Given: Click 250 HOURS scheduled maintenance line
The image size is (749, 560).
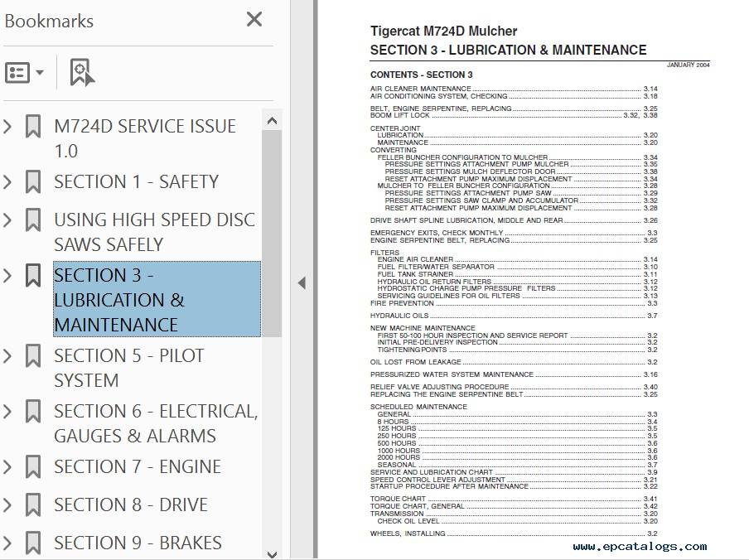Looking at the screenshot, I should [x=517, y=436].
